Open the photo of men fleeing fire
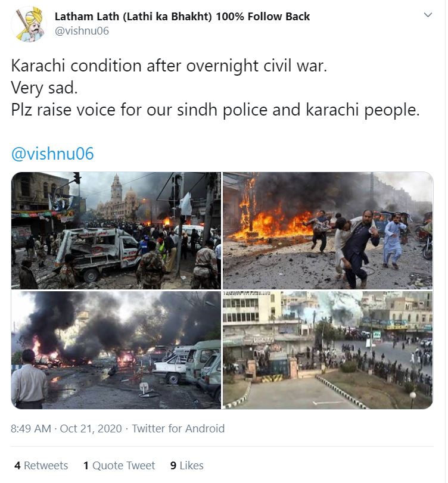The height and width of the screenshot is (483, 448). tap(328, 230)
